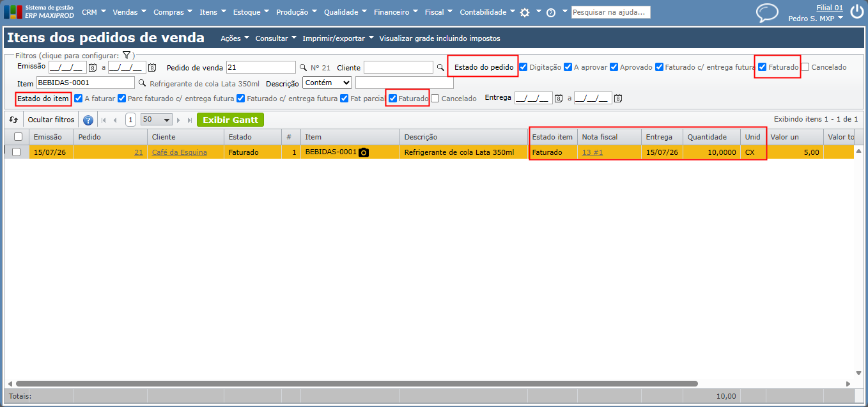Open the Financeiro menu
This screenshot has width=868, height=407.
(395, 12)
